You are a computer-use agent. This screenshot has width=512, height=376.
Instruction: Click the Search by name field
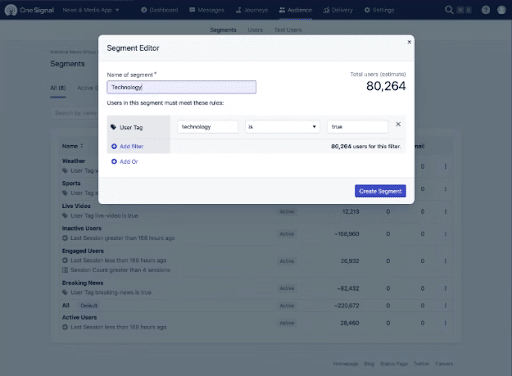(x=75, y=113)
